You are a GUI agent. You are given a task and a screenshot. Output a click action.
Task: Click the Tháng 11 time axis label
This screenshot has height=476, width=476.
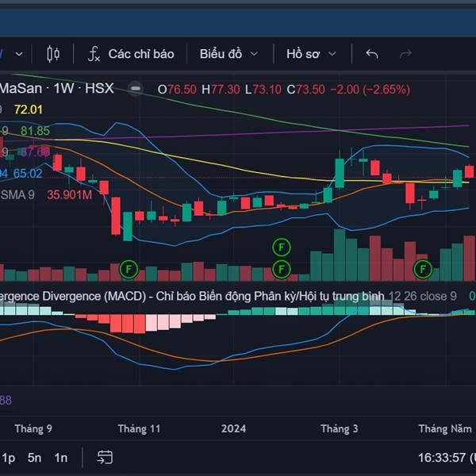pyautogui.click(x=139, y=428)
